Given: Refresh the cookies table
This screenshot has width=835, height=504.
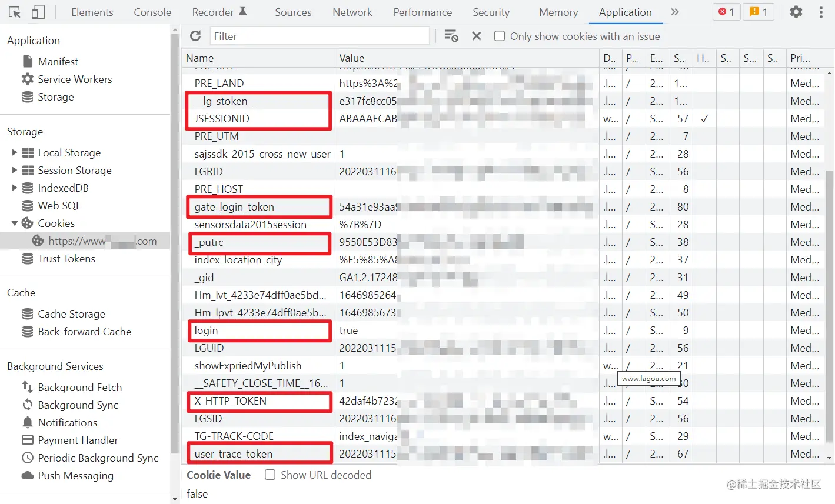Looking at the screenshot, I should (195, 36).
